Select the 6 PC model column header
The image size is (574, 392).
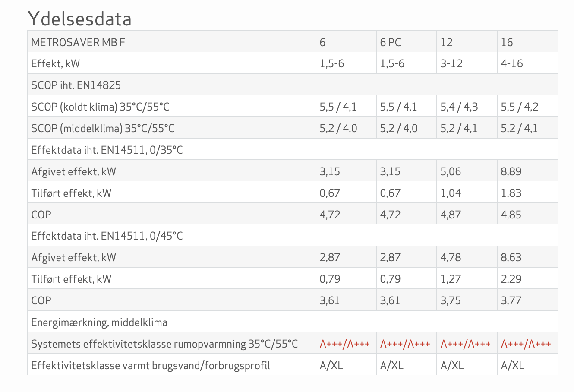click(390, 42)
